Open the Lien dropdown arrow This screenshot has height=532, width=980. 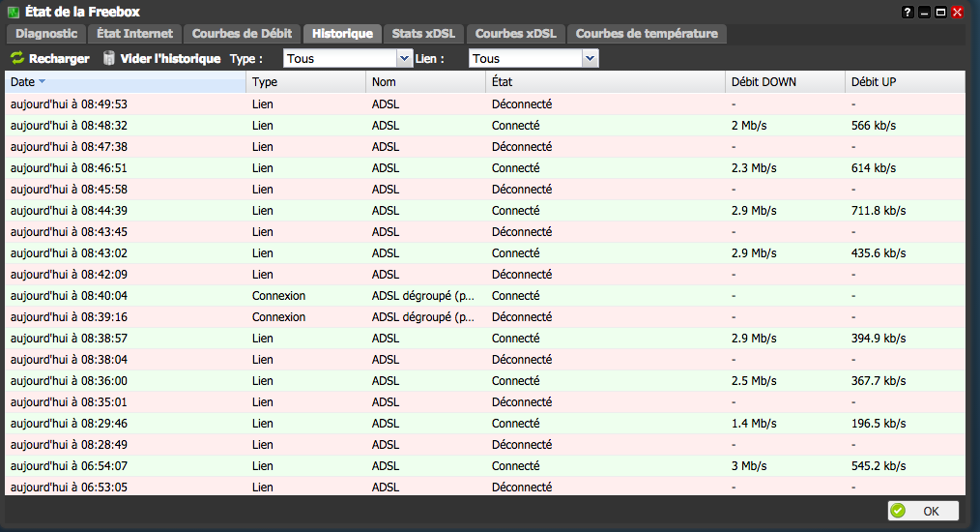pyautogui.click(x=590, y=58)
